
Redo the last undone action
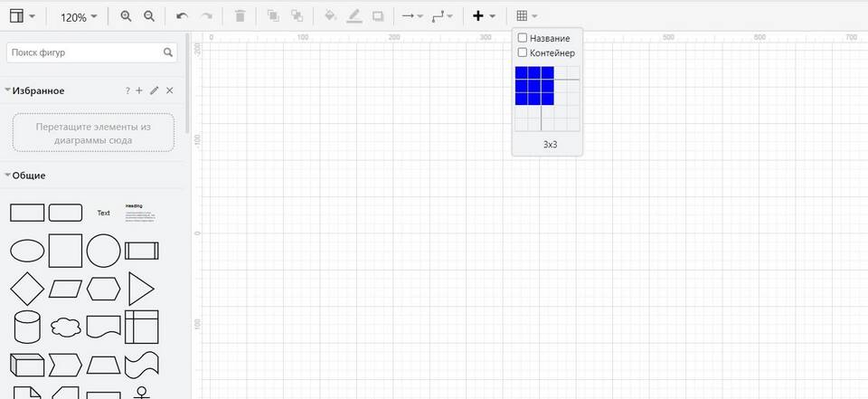click(206, 16)
